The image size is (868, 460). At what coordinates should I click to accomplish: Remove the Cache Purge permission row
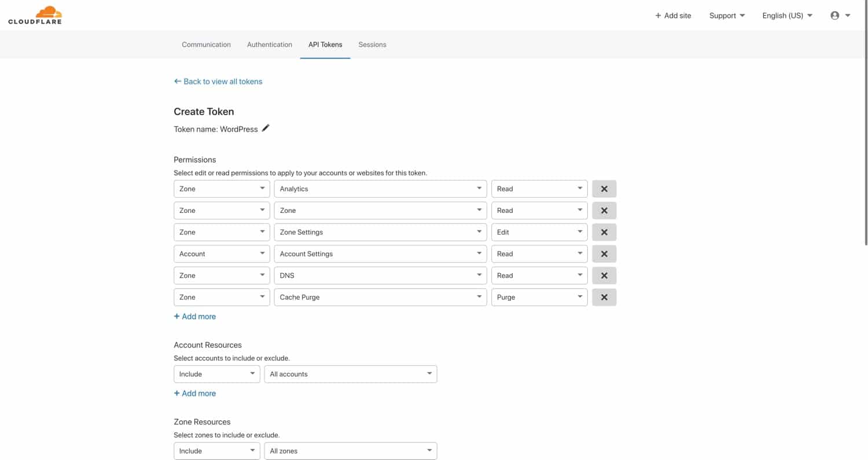pyautogui.click(x=604, y=297)
